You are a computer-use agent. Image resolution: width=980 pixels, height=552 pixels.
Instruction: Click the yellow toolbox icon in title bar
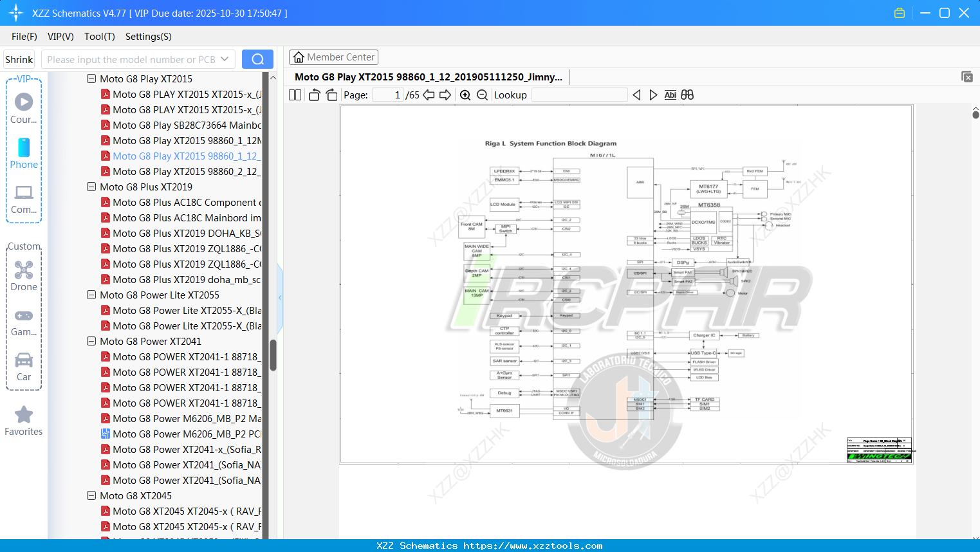point(900,13)
